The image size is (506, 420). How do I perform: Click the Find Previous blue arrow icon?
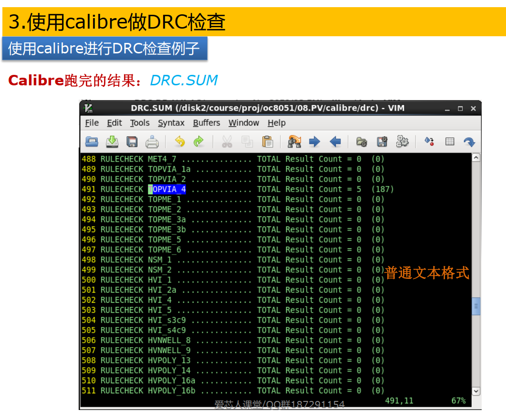[x=336, y=142]
